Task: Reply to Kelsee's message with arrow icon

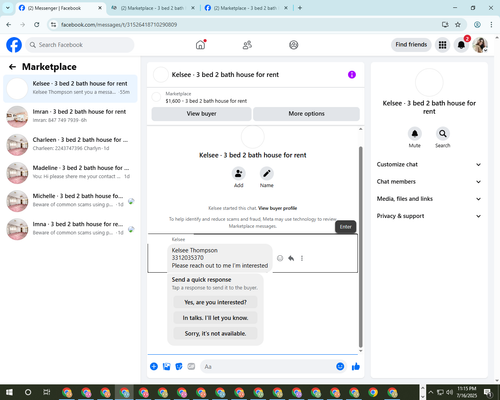Action: [291, 258]
